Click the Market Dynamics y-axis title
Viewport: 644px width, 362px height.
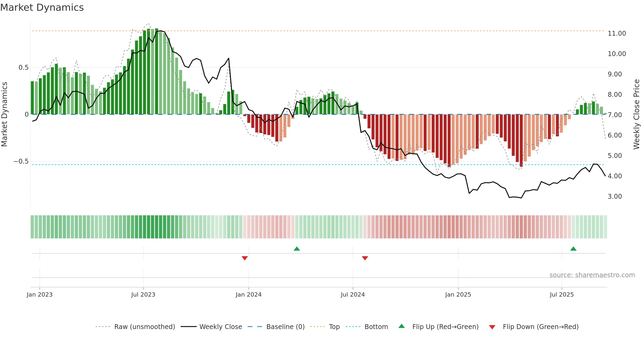[4, 114]
